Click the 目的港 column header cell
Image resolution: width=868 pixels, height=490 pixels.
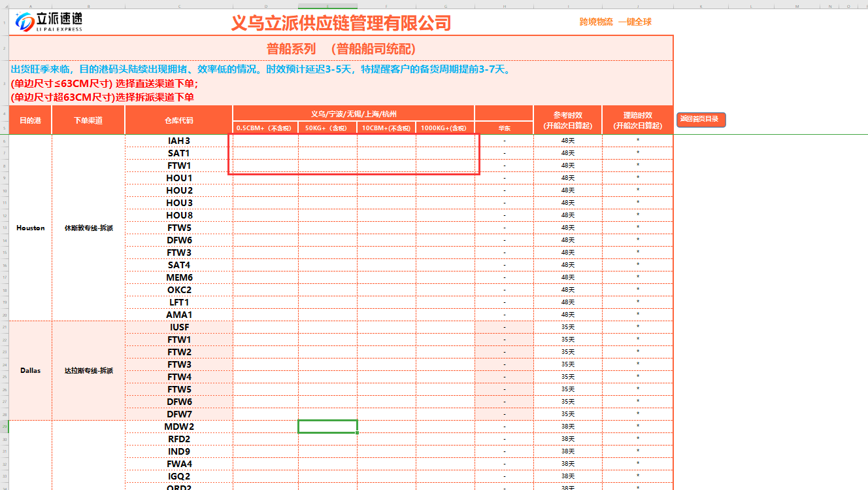(x=30, y=120)
